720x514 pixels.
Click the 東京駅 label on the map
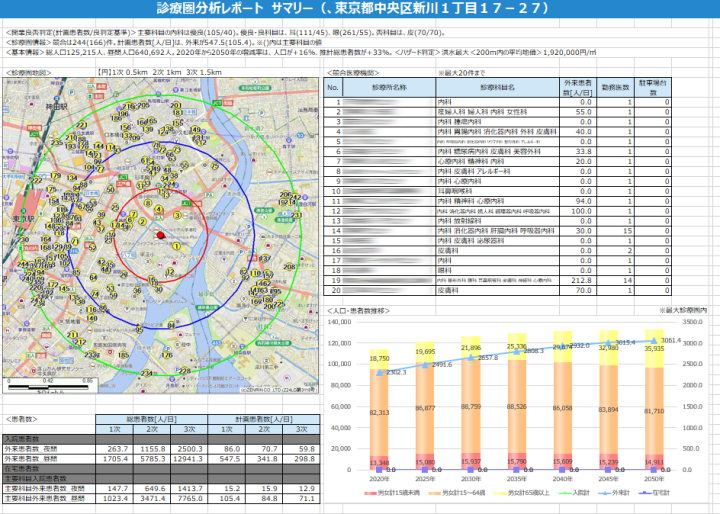21,219
